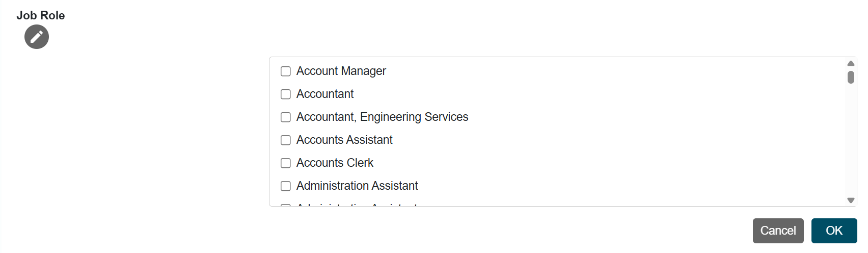This screenshot has height=253, width=868.
Task: Click the Accounts Clerk label text
Action: 335,163
